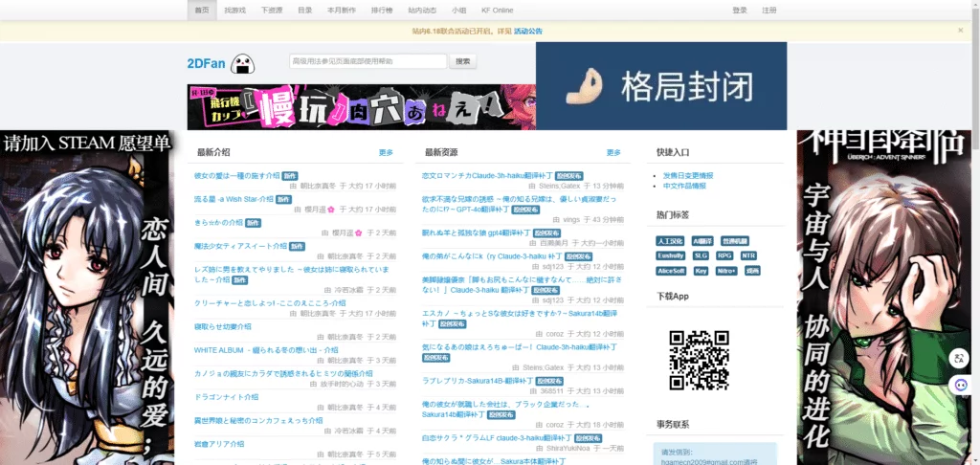
Task: Open the 本月新作 navigation tab
Action: click(x=341, y=10)
